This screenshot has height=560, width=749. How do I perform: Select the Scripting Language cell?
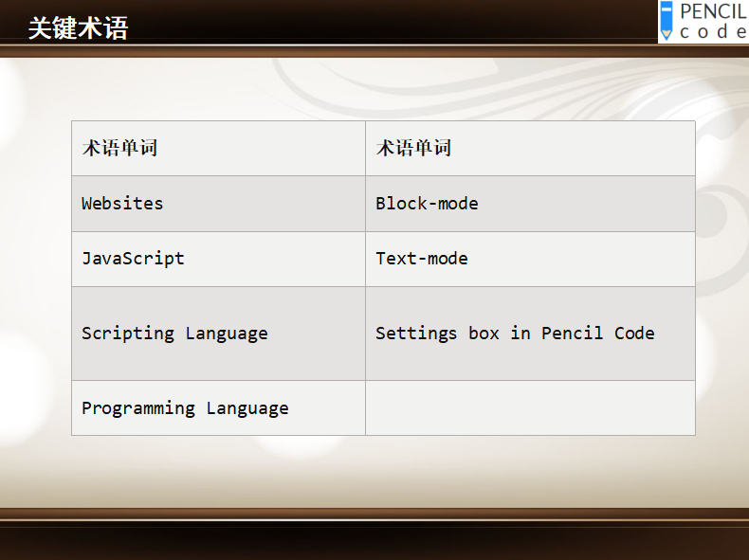click(x=218, y=334)
